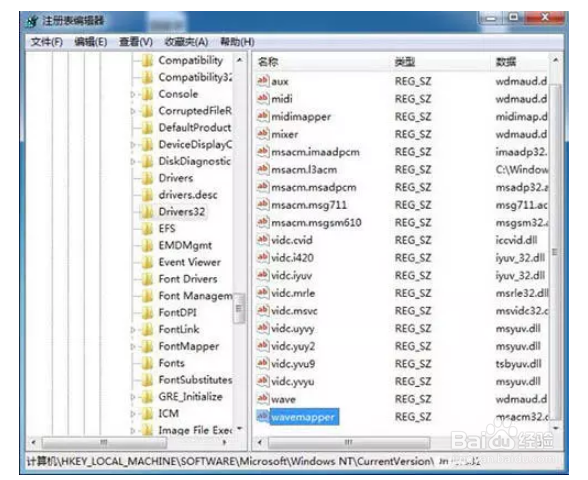Expand the FontMapper tree node

click(133, 346)
